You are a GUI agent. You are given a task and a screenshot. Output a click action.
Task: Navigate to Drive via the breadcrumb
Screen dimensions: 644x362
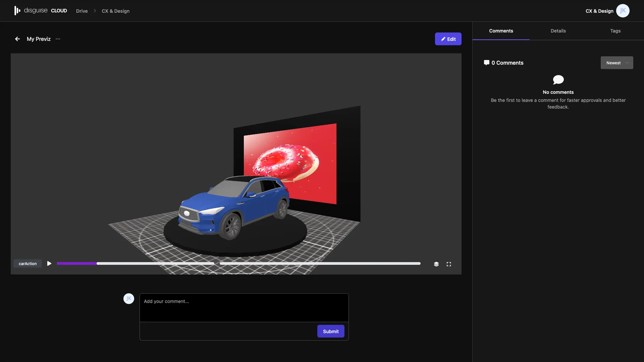[x=82, y=11]
